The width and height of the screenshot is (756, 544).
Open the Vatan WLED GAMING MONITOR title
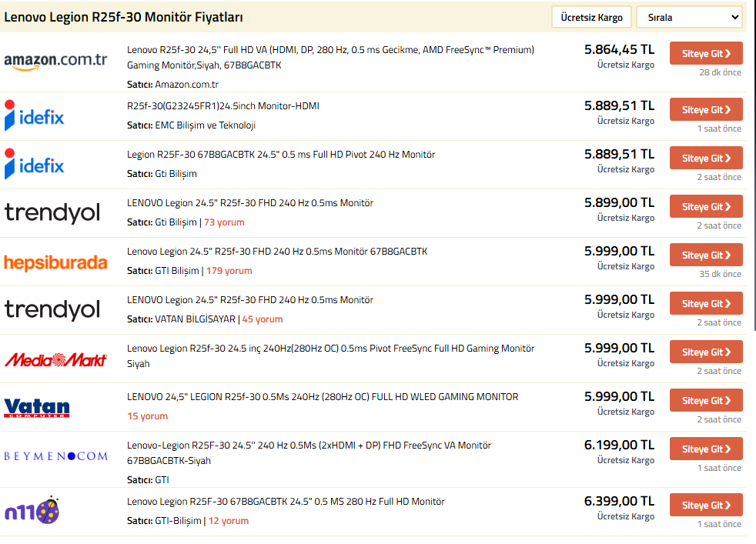point(323,397)
